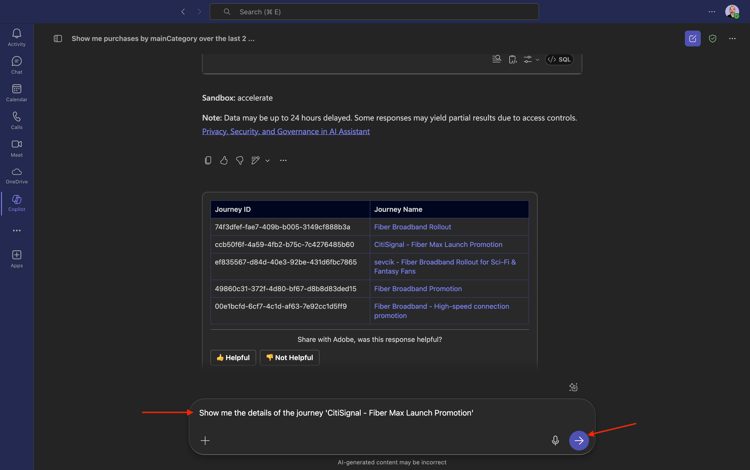Screen dimensions: 750x470
Task: Mark the response as Helpful
Action: pos(233,357)
